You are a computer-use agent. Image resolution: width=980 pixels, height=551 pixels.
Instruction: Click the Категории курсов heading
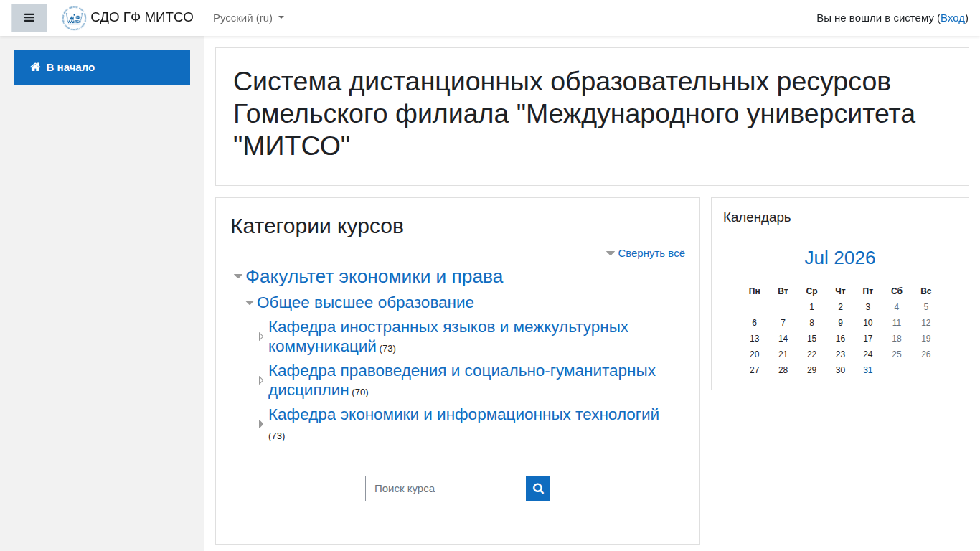point(317,226)
